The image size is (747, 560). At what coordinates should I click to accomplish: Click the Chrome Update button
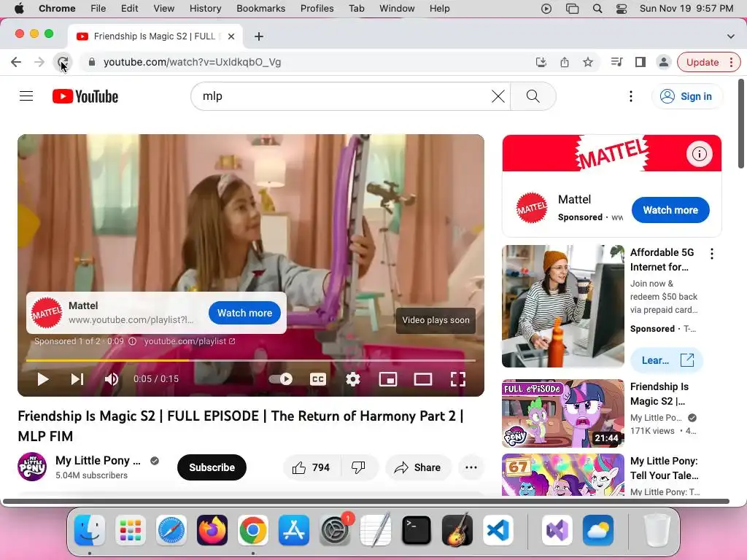[x=708, y=62]
